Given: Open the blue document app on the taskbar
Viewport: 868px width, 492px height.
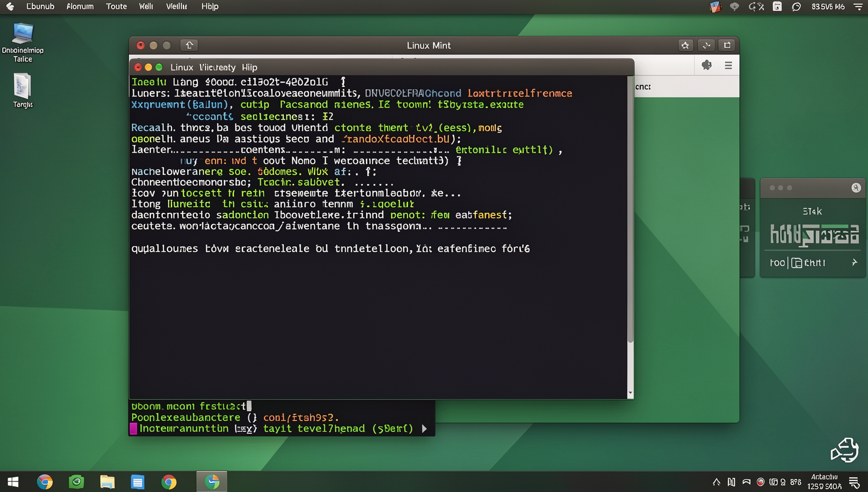Looking at the screenshot, I should (x=138, y=482).
